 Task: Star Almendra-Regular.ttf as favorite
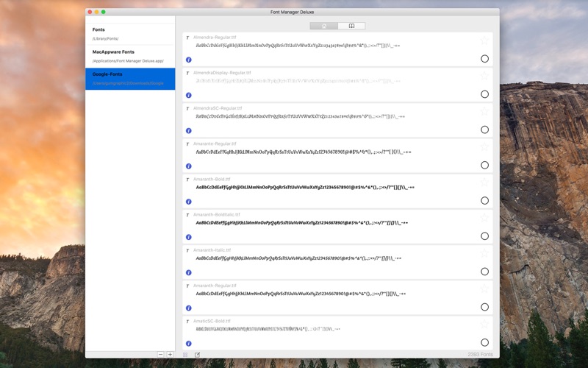point(484,40)
